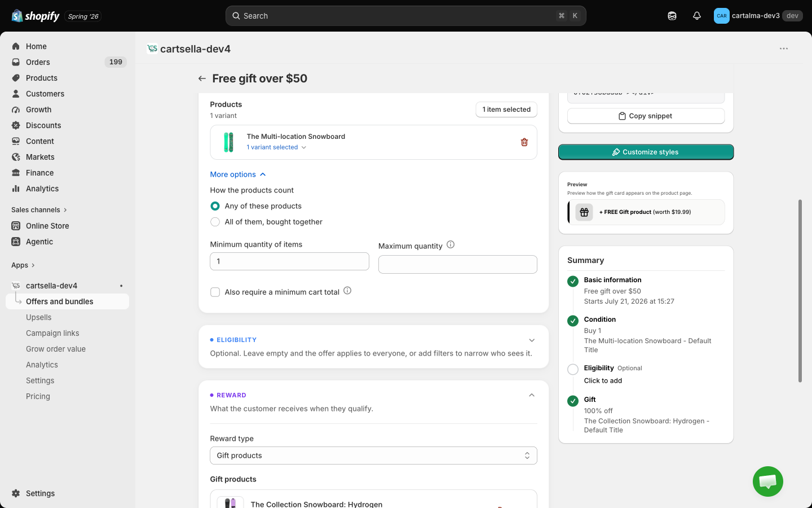Click the Maximum quantity info icon

tap(451, 245)
